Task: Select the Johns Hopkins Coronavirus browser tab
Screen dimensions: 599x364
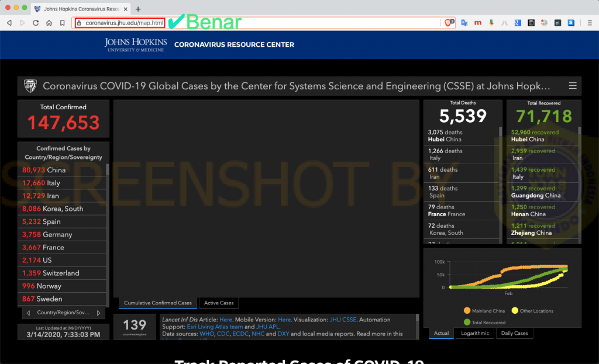Action: pos(81,9)
